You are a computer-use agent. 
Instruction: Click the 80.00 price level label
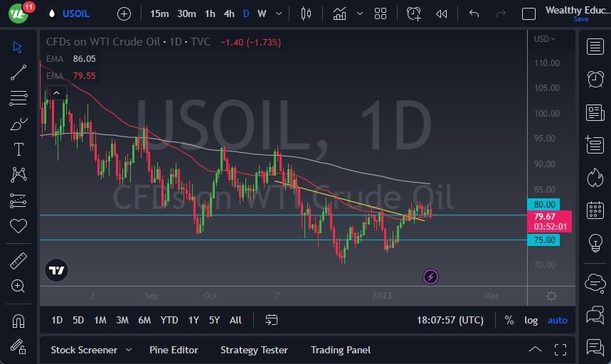tap(545, 204)
